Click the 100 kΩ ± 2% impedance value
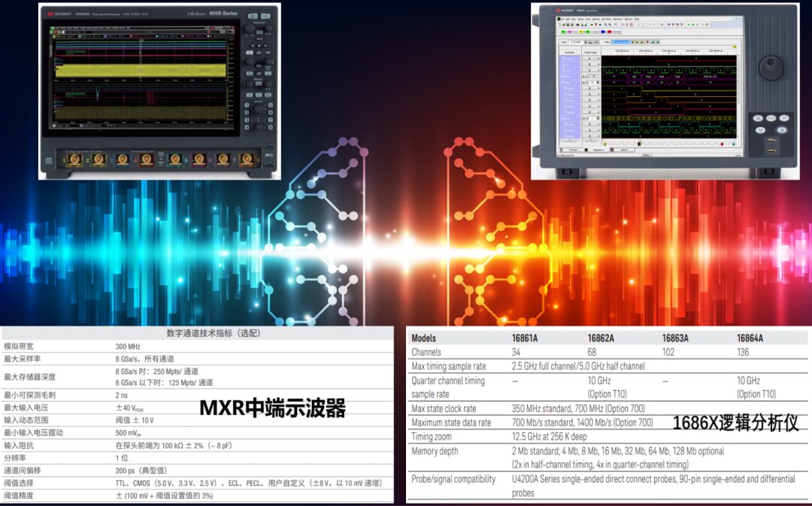This screenshot has width=812, height=506. [174, 445]
